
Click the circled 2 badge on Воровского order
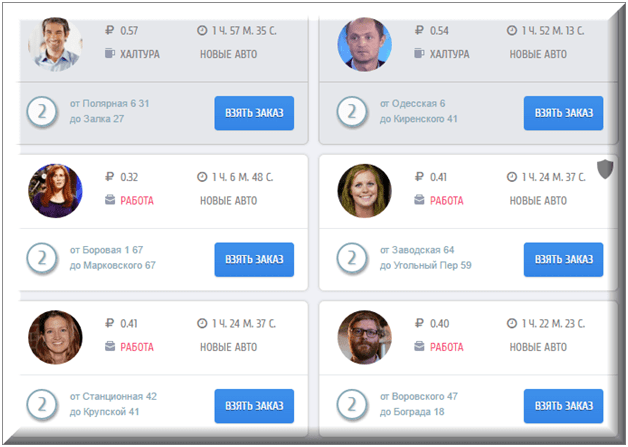[352, 405]
